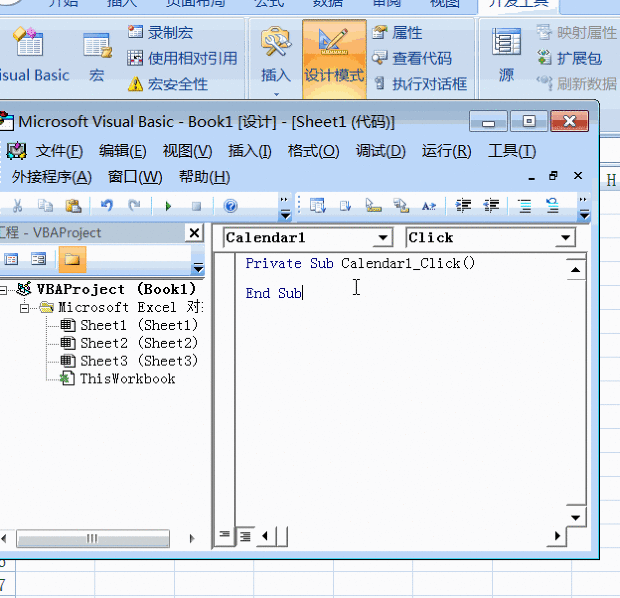
Task: Switch to Procedure View button
Action: pyautogui.click(x=225, y=535)
